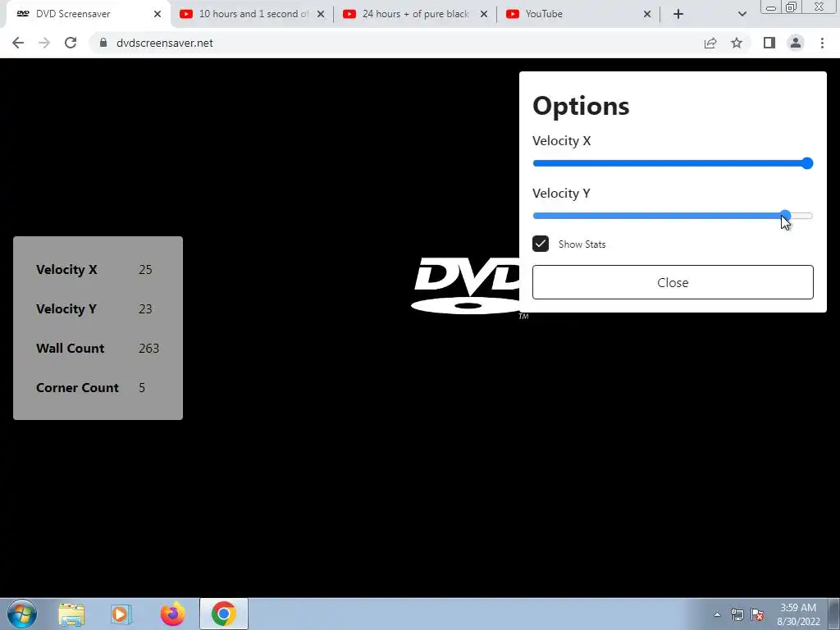This screenshot has width=840, height=630.
Task: Click the browser forward arrow
Action: click(44, 43)
